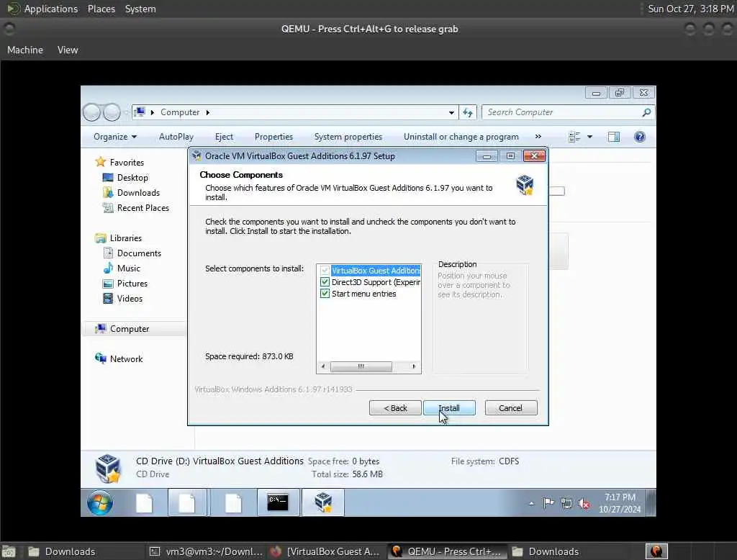
Task: Click the Explorer forward navigation button
Action: 112,112
